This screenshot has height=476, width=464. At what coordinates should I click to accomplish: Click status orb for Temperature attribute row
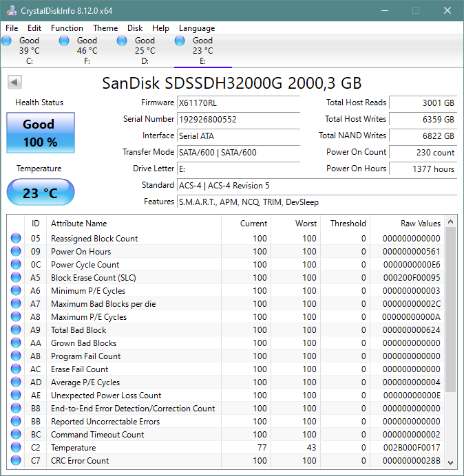16,448
